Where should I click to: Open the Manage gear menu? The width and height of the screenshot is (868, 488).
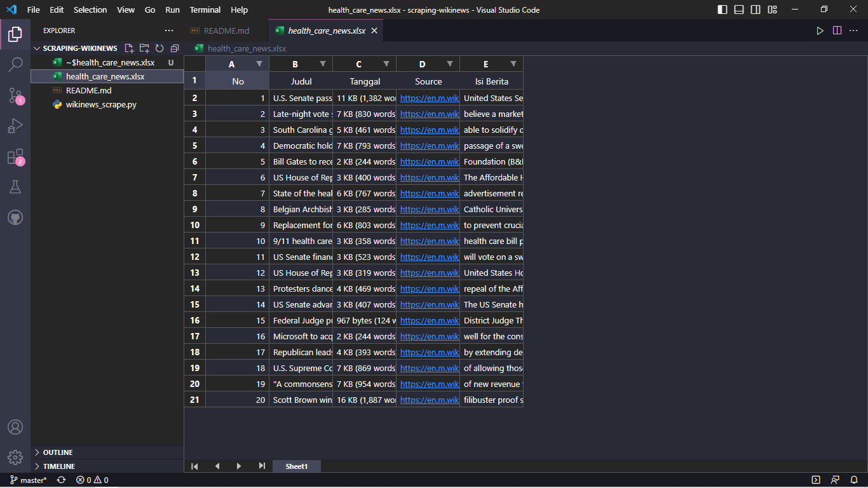[x=15, y=457]
